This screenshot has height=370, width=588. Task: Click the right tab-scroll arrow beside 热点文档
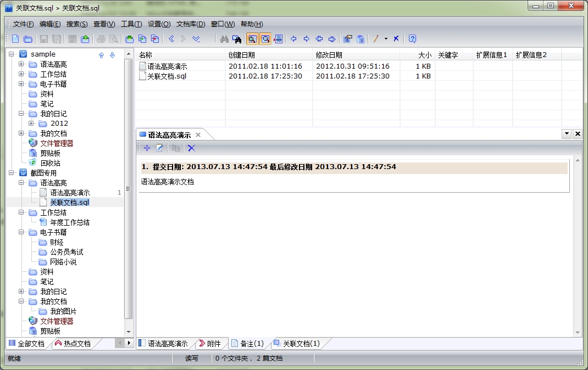tap(129, 343)
